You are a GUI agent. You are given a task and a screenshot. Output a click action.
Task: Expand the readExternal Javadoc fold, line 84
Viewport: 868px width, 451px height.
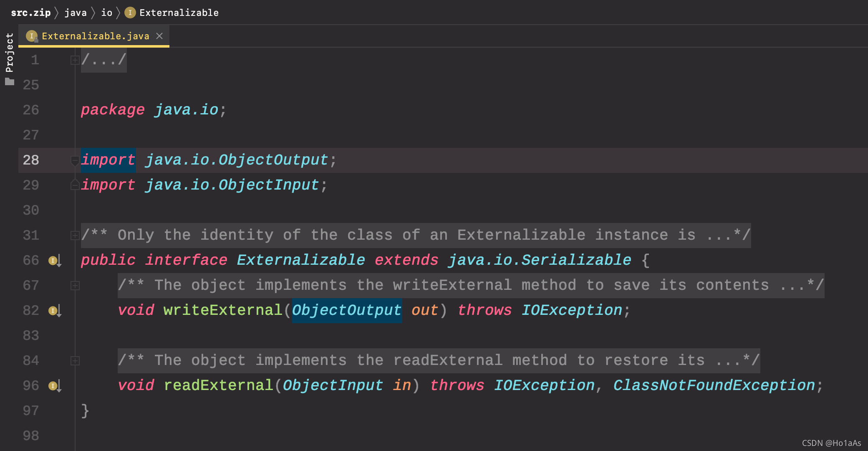click(x=75, y=361)
